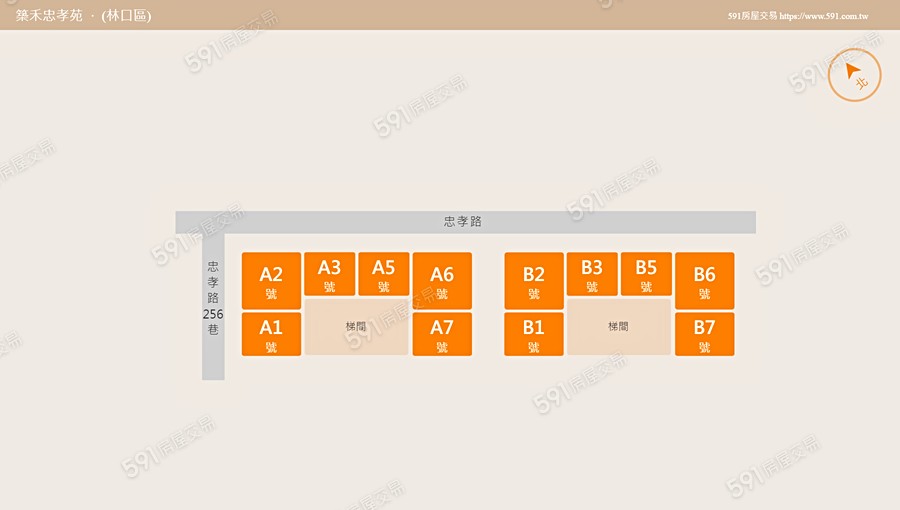Select unit A6 on the plan
This screenshot has height=510, width=900.
[x=441, y=281]
